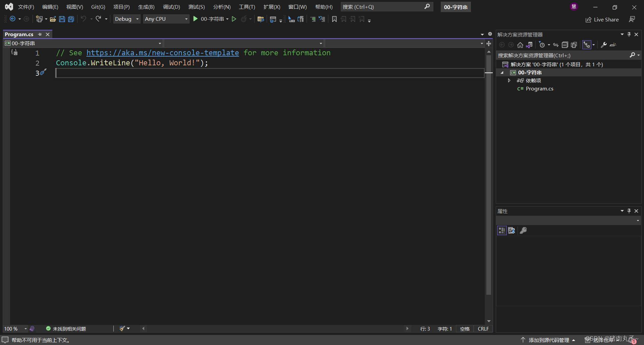The width and height of the screenshot is (644, 345).
Task: Click the uncomment selected lines icon
Action: tap(322, 19)
